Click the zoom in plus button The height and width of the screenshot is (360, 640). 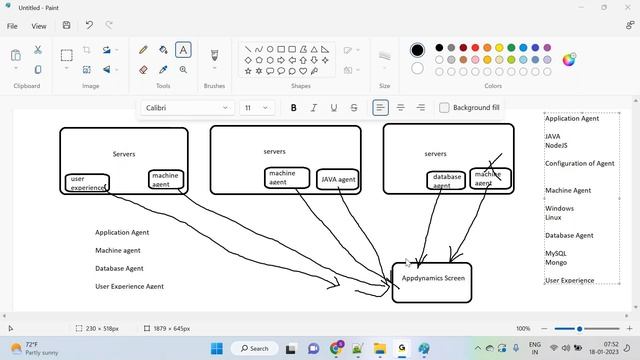click(x=629, y=329)
